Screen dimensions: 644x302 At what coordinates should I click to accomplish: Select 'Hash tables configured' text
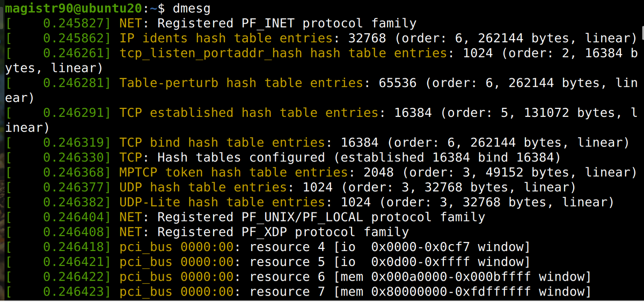coord(241,158)
